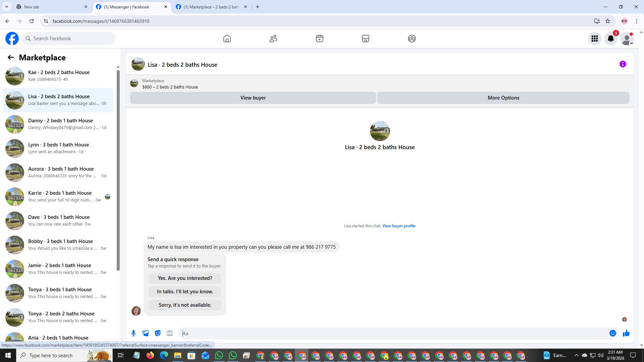This screenshot has width=644, height=362.
Task: Send a thumbs-up like
Action: pyautogui.click(x=626, y=333)
